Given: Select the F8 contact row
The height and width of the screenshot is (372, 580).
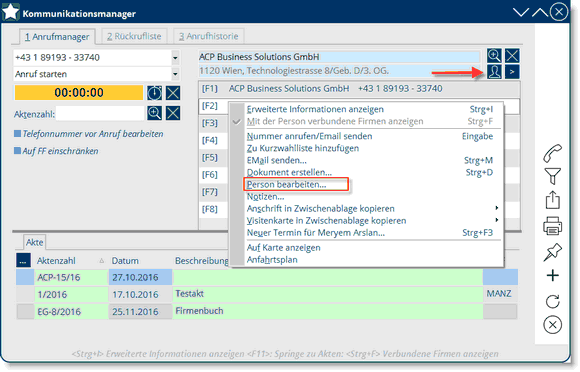Looking at the screenshot, I should click(x=213, y=209).
